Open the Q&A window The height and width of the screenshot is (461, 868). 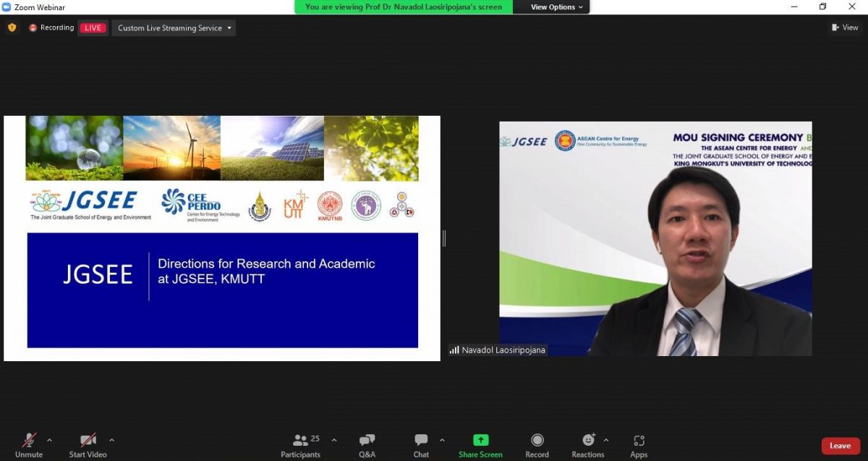[367, 444]
